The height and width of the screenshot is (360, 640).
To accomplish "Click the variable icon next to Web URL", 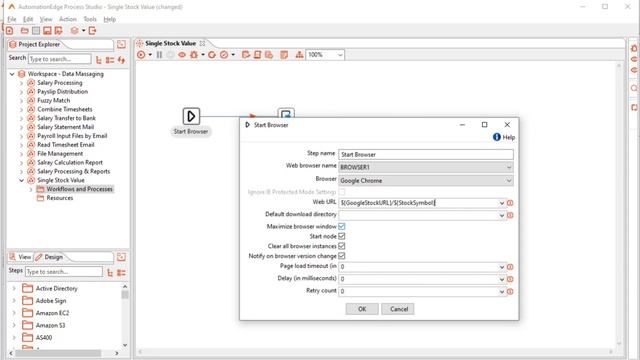I will tap(510, 203).
